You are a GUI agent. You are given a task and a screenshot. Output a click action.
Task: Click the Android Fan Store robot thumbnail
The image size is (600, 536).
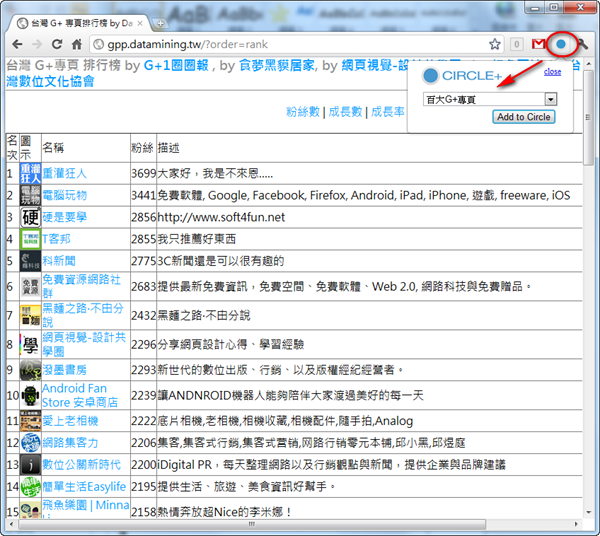click(x=30, y=394)
